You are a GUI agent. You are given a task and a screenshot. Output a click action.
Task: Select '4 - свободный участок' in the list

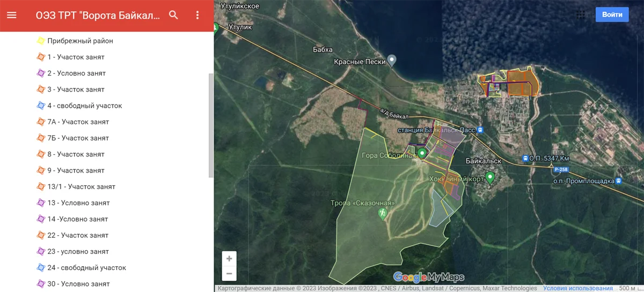tap(84, 106)
